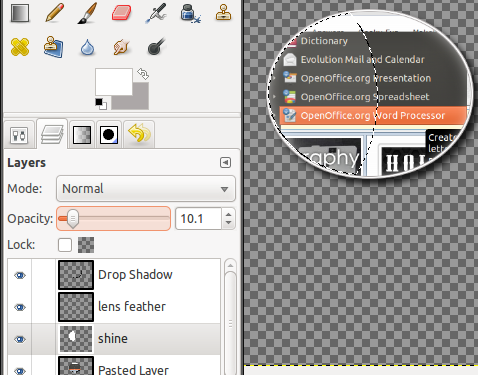The image size is (478, 375).
Task: Select the Airbrush tool
Action: pos(156,13)
